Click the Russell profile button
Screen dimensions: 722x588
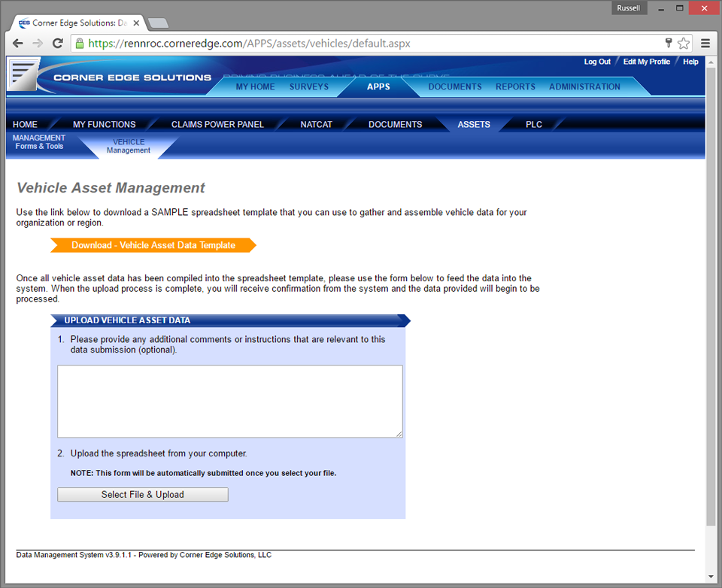pos(629,8)
